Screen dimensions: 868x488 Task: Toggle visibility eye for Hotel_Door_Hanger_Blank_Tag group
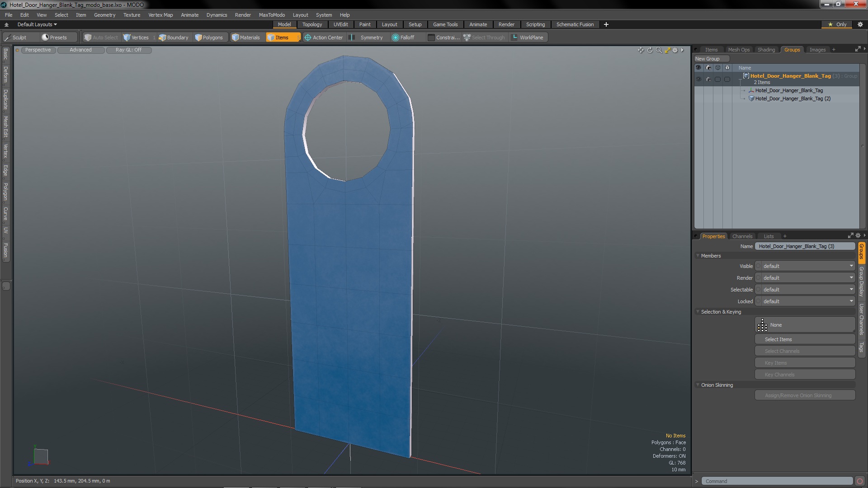[x=698, y=79]
